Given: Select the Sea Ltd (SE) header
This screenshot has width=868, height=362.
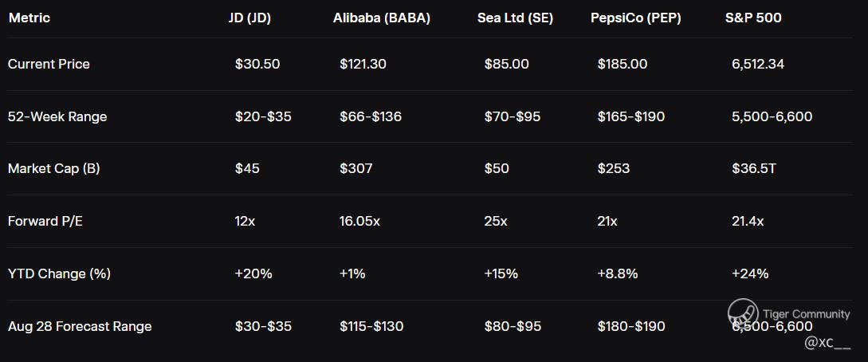Looking at the screenshot, I should (x=515, y=18).
